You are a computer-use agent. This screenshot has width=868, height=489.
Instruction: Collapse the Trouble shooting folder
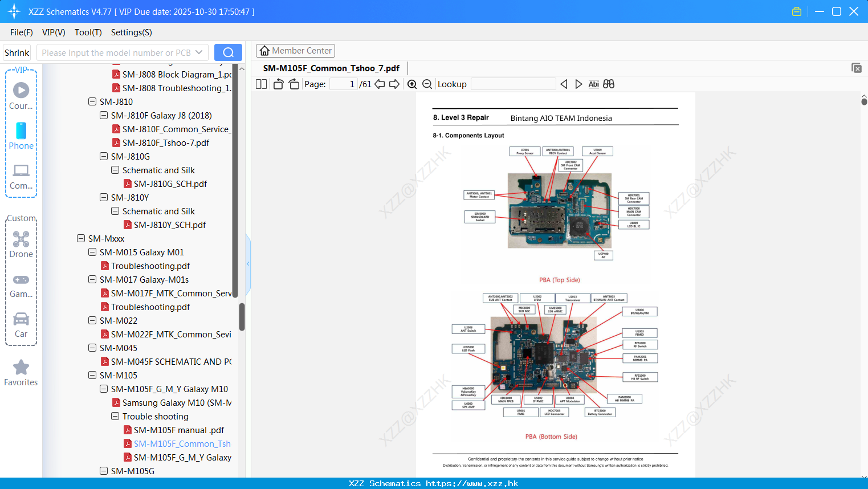pos(115,416)
